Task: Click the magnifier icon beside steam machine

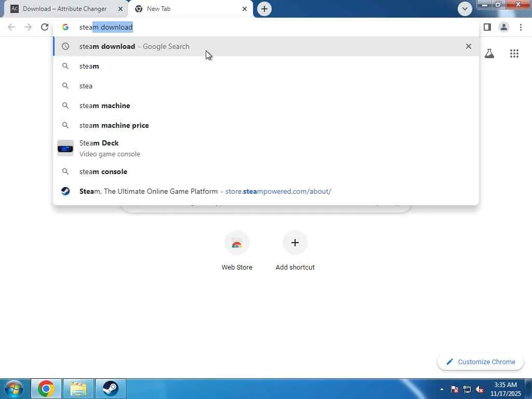Action: (65, 105)
